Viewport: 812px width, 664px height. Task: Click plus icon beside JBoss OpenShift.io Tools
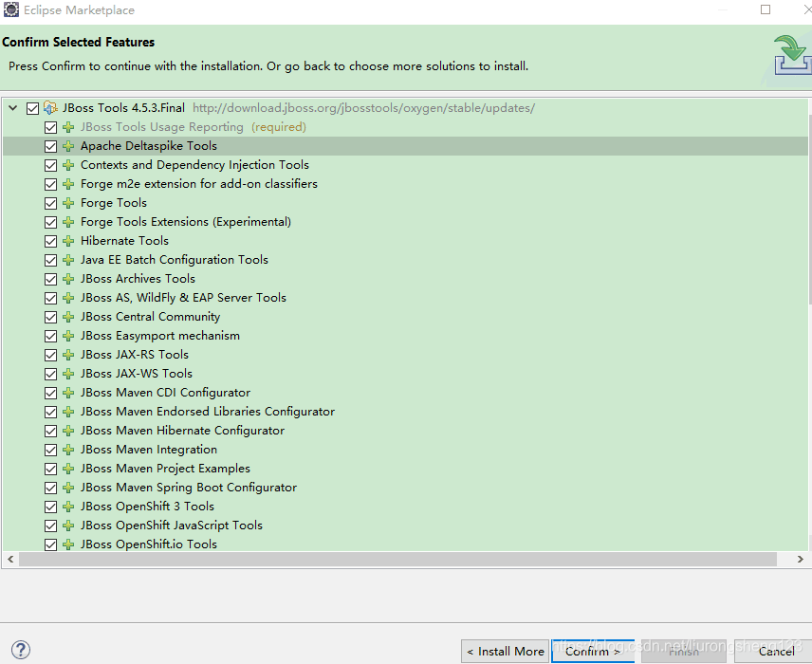point(68,544)
